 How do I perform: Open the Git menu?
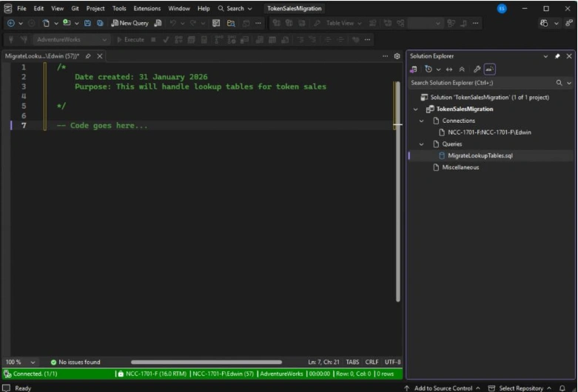coord(75,8)
